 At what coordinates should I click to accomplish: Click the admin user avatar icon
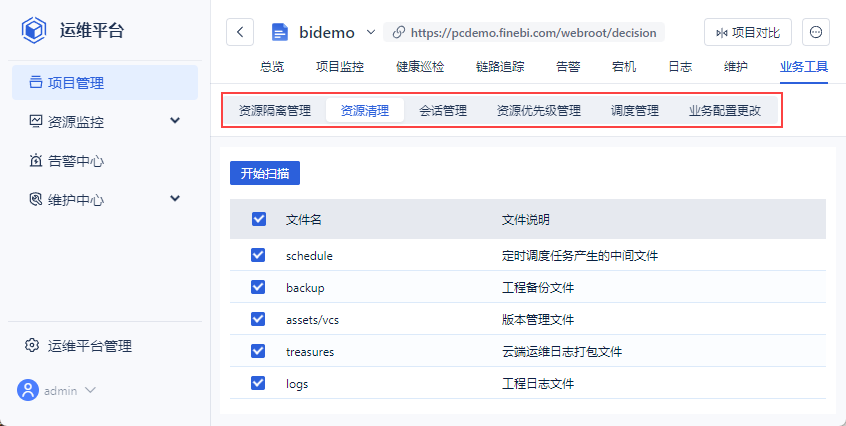coord(27,390)
